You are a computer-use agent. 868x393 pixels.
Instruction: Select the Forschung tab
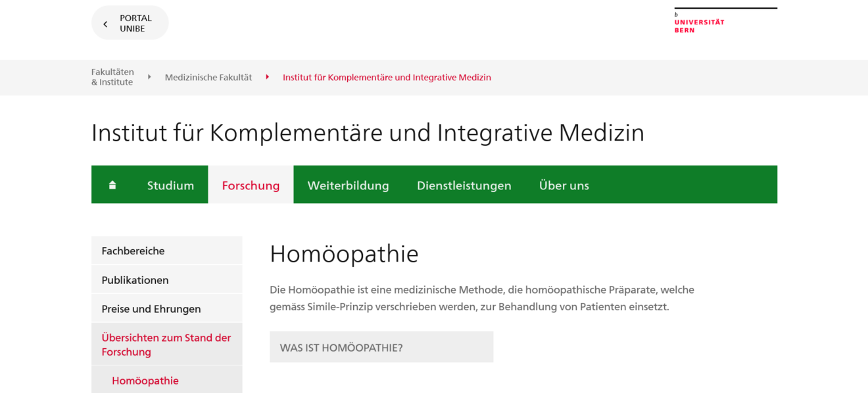point(251,185)
